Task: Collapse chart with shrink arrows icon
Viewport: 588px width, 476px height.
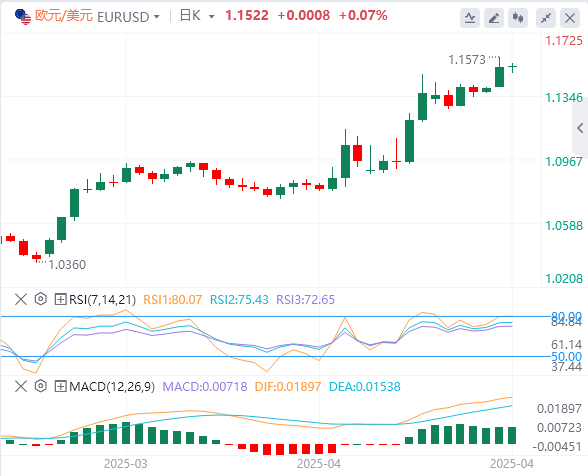Action: click(546, 18)
